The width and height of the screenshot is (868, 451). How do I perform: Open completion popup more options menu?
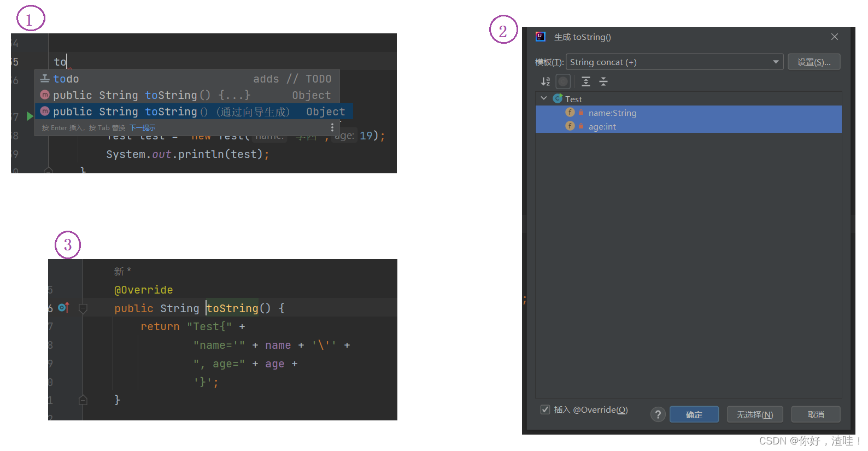[x=332, y=127]
